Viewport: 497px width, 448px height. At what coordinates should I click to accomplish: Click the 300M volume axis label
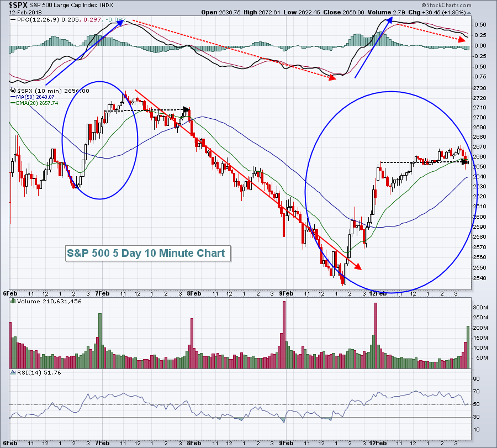click(x=480, y=308)
